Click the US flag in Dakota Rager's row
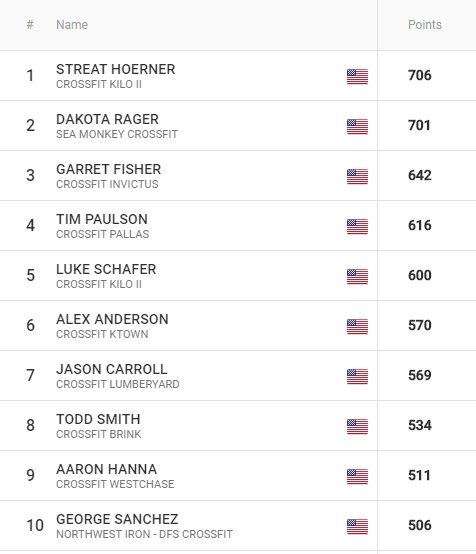476x554 pixels. click(x=357, y=126)
